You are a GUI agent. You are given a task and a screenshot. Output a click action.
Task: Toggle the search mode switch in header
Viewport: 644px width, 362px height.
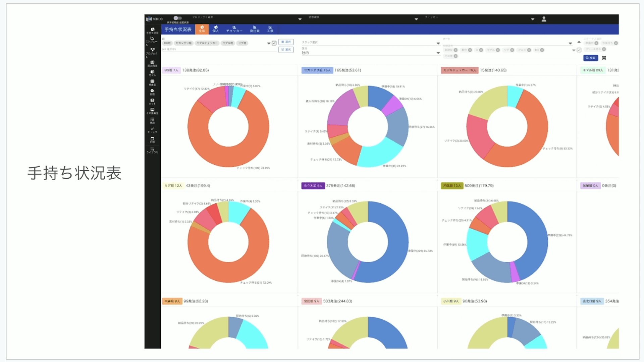coord(177,18)
